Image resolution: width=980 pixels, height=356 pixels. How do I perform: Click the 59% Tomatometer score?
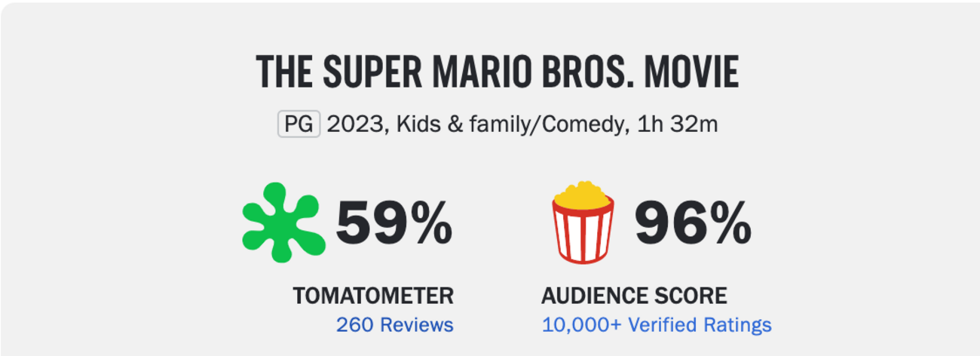point(394,224)
